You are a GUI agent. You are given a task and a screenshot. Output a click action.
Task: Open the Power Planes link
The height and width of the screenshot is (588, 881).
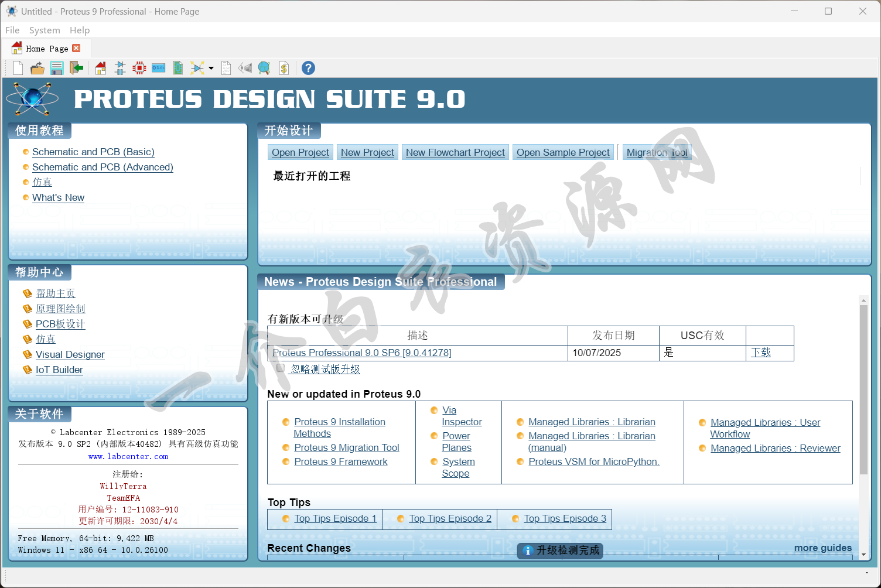(x=456, y=442)
